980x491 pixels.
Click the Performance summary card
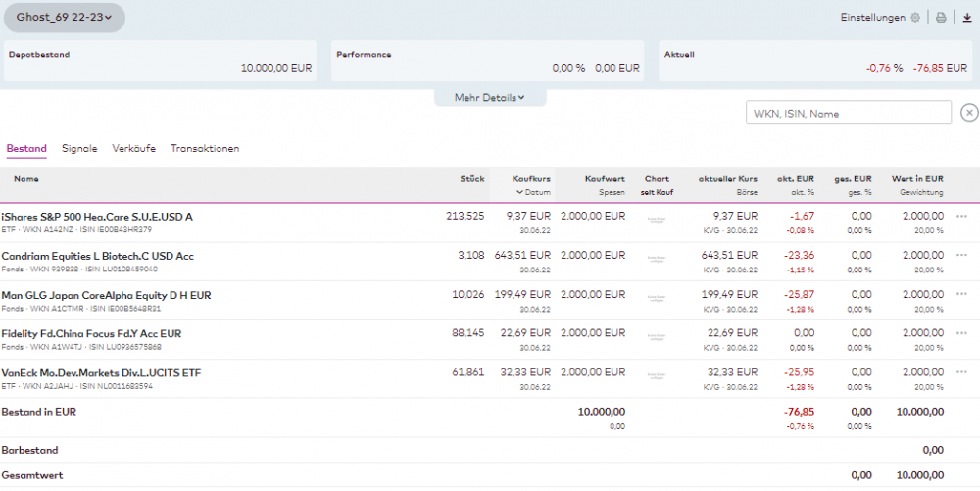[487, 61]
